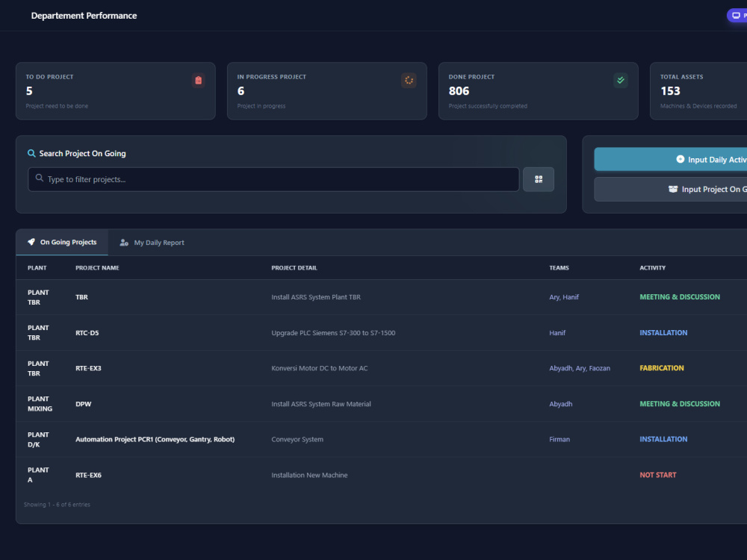Click the FABRICATION activity status
This screenshot has height=560, width=747.
661,368
